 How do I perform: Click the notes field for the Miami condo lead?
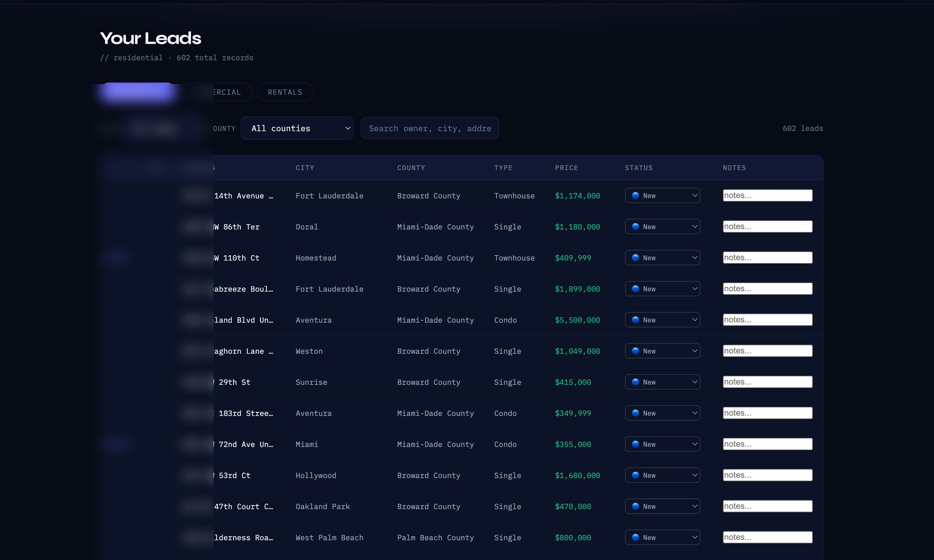tap(767, 444)
